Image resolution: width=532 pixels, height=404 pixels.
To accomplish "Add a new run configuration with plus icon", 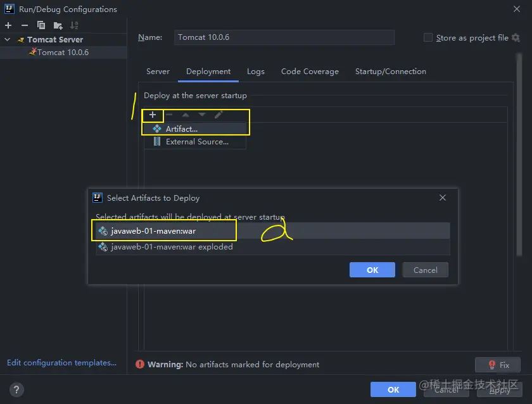I will click(x=8, y=25).
